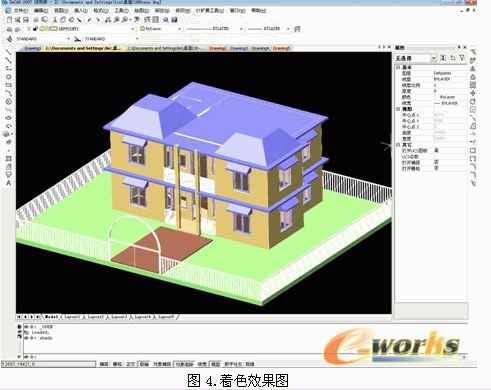This screenshot has height=390, width=491.
Task: Switch to Layout1 tab
Action: (72, 317)
